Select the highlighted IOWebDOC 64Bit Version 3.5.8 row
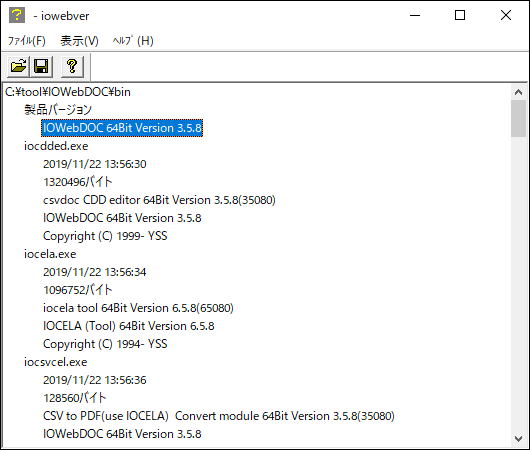Screen dimensions: 530x450 pos(122,128)
